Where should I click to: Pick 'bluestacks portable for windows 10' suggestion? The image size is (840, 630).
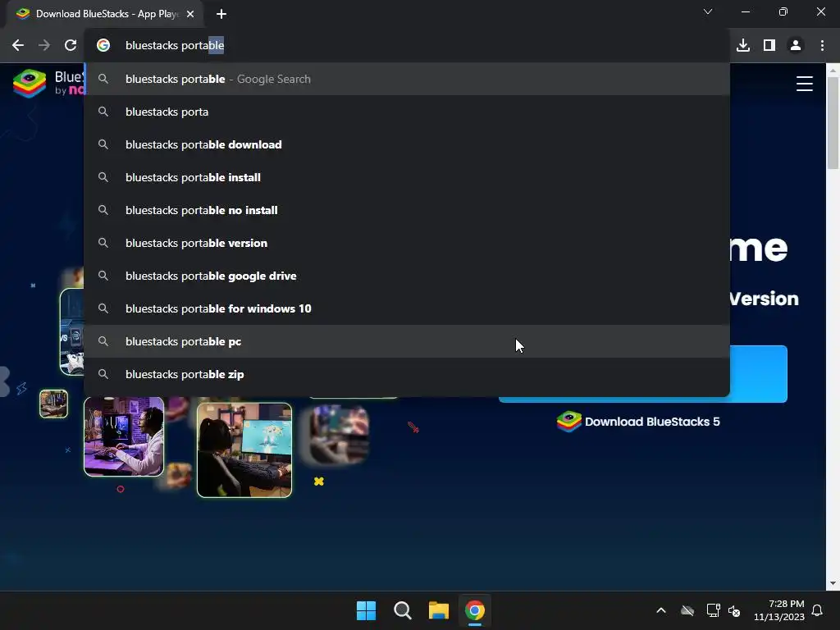pyautogui.click(x=407, y=308)
